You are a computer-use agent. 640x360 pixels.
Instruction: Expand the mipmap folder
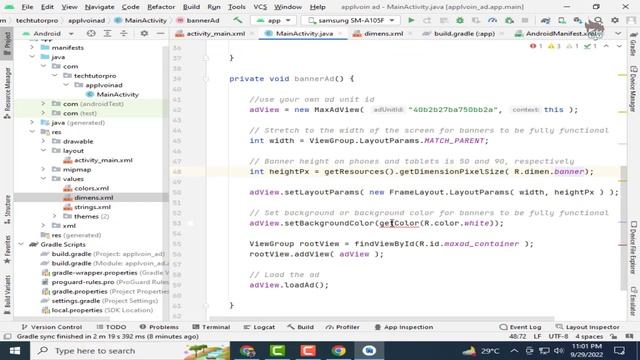[44, 169]
